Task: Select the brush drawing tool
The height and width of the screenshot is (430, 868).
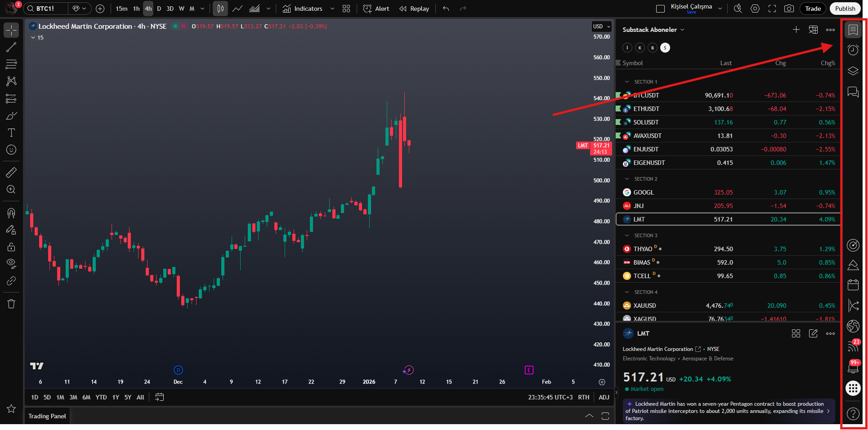Action: click(11, 115)
